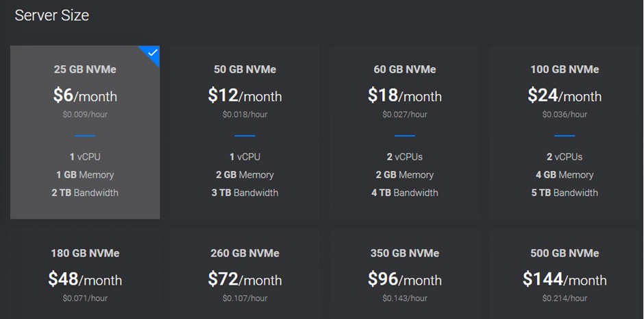This screenshot has width=644, height=319.
Task: Click the $0.009/hour price text
Action: [85, 115]
